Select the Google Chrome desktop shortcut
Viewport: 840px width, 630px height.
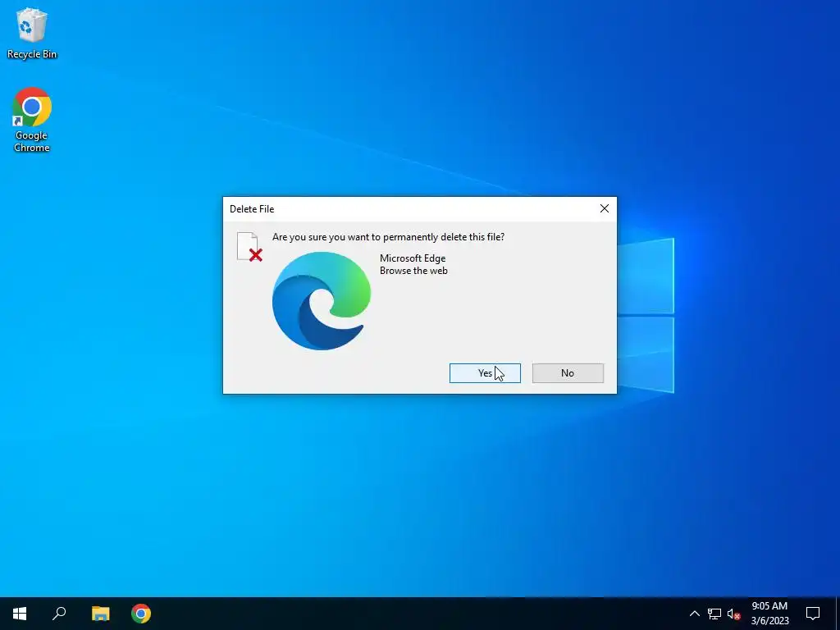pos(32,120)
